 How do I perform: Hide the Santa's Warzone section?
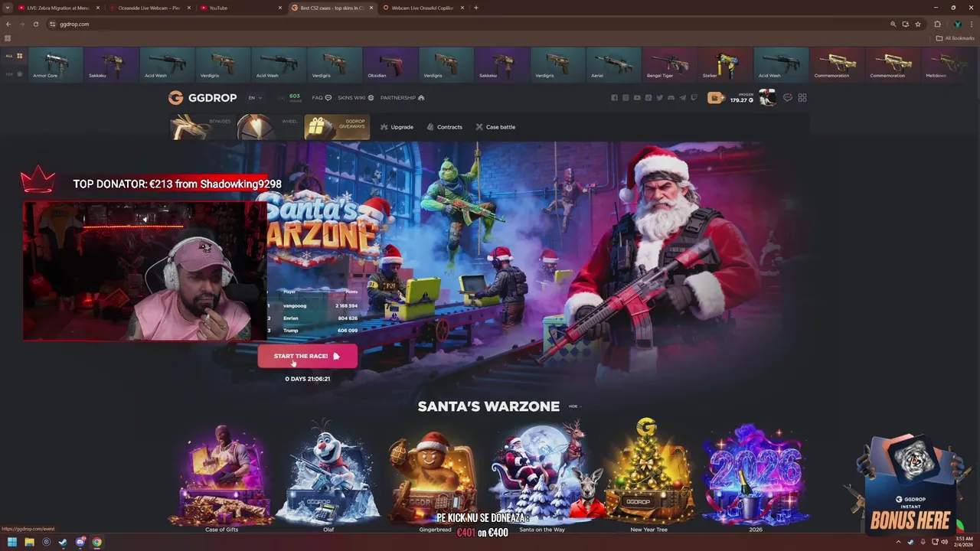[574, 406]
